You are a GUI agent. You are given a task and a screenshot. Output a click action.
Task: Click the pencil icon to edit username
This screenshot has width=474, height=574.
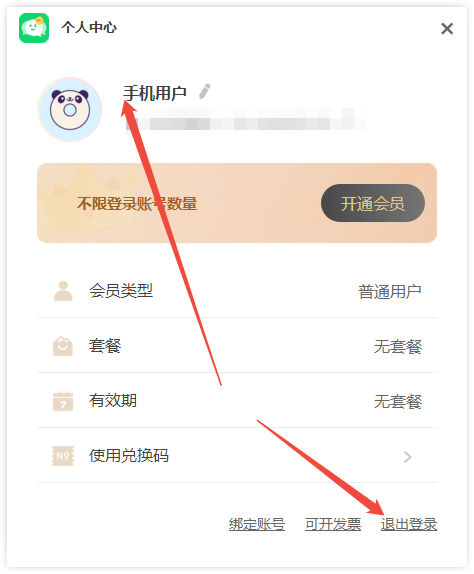coord(205,92)
